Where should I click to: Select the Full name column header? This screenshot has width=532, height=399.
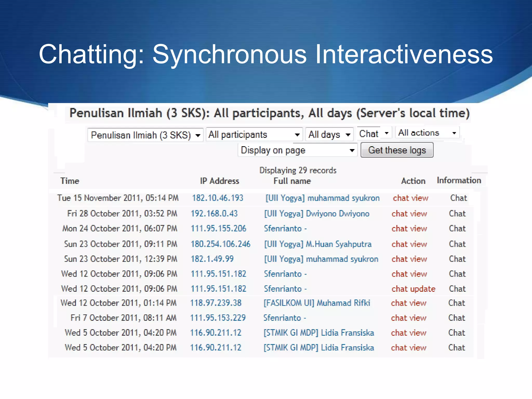[292, 181]
